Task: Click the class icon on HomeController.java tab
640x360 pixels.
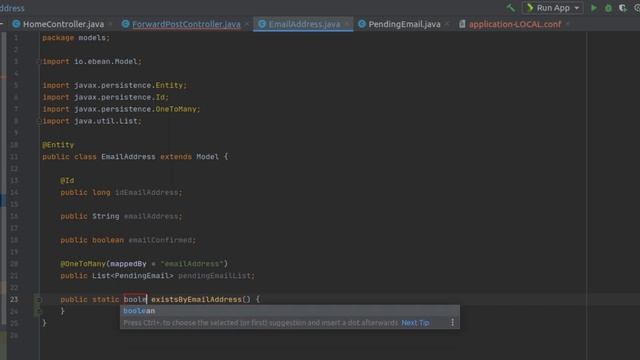Action: pyautogui.click(x=16, y=24)
